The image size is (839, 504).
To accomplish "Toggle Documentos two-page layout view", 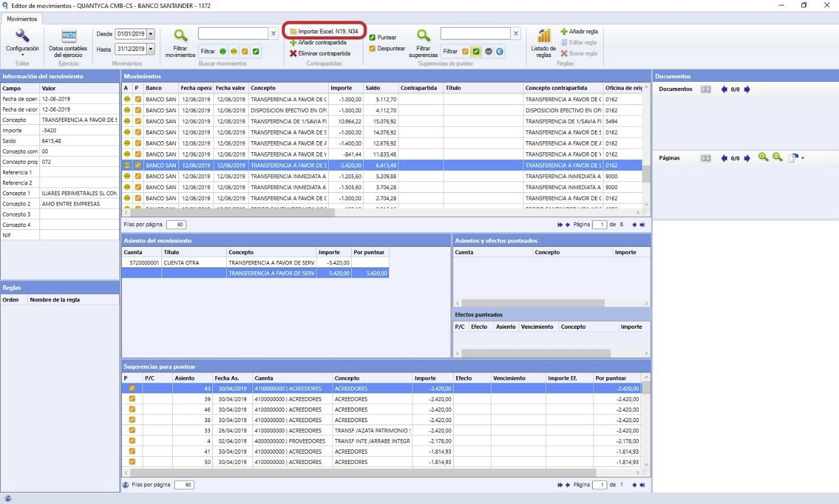I will coord(706,89).
